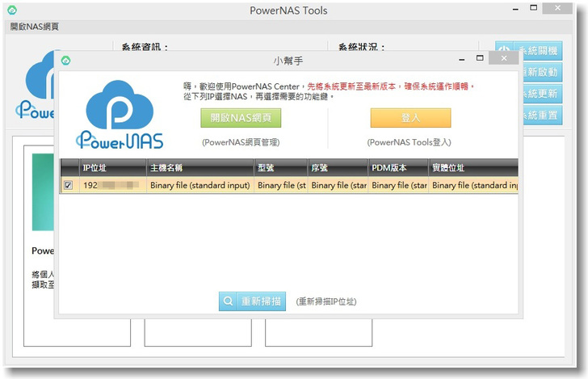Click the (重新掃描IP位址) caption text

click(x=326, y=301)
